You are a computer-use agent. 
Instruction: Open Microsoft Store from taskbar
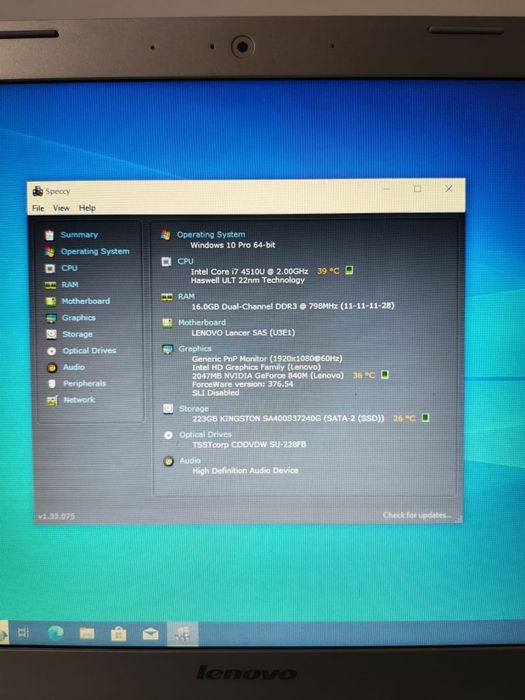pos(118,633)
